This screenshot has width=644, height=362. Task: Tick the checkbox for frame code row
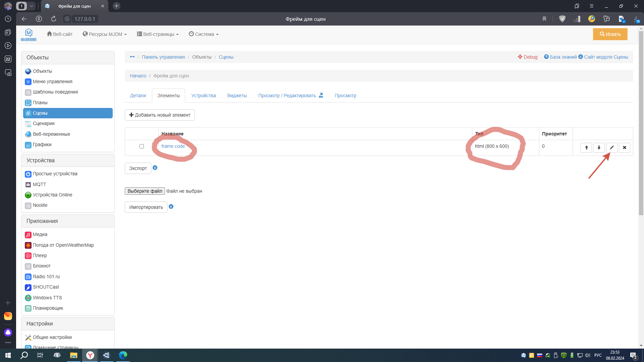tap(142, 146)
